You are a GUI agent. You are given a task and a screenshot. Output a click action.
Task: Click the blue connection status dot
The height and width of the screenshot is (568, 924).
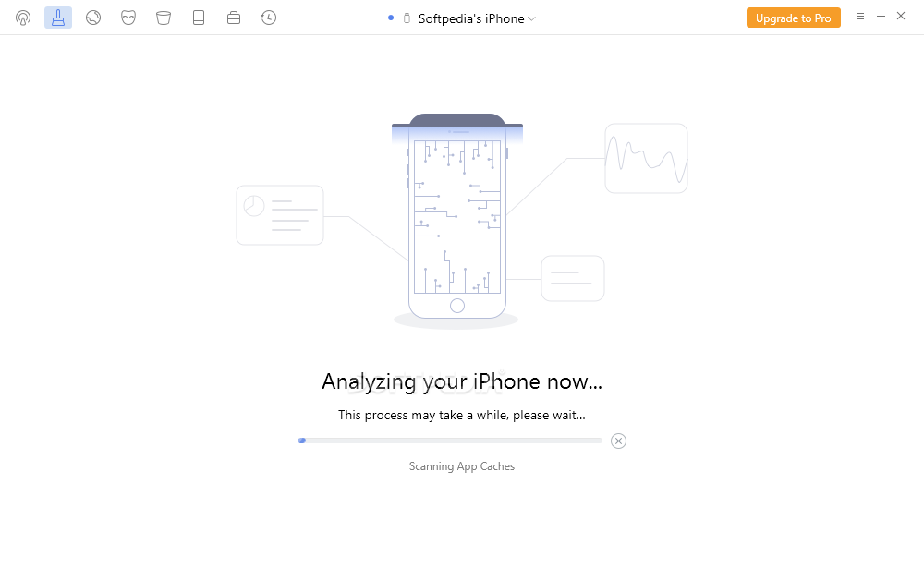click(391, 18)
